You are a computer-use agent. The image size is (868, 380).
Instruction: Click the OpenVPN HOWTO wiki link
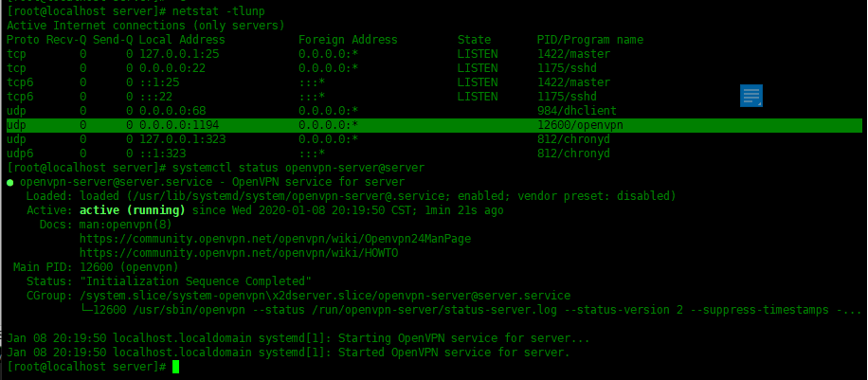[239, 253]
